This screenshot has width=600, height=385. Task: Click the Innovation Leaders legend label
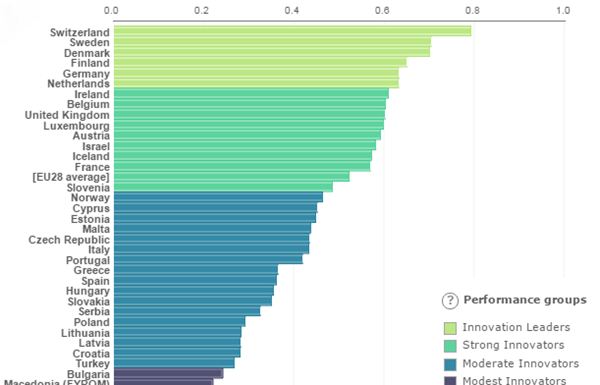coord(516,327)
